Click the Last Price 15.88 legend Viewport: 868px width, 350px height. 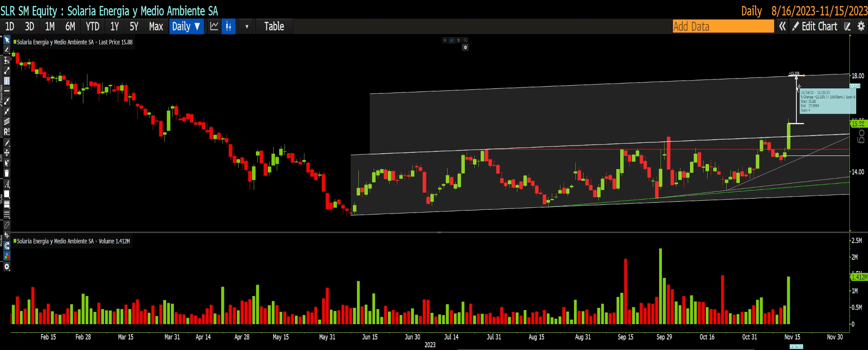tap(73, 42)
